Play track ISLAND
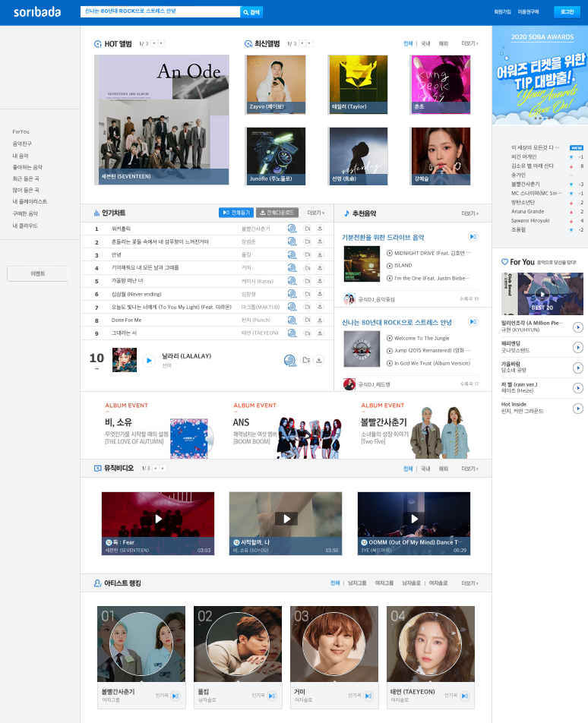 click(x=390, y=266)
